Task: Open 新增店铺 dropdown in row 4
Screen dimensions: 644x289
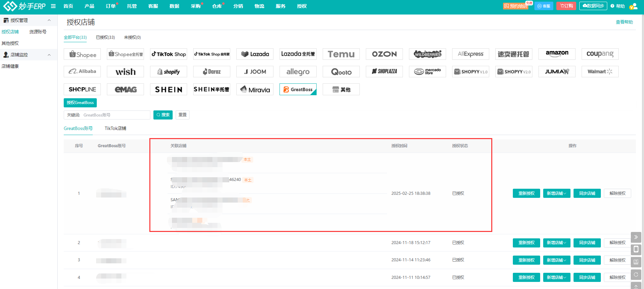Action: [557, 278]
